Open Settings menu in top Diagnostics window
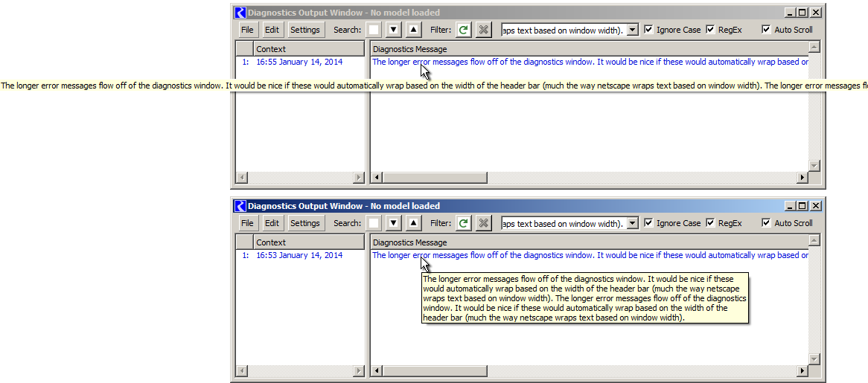The height and width of the screenshot is (383, 868). tap(305, 30)
